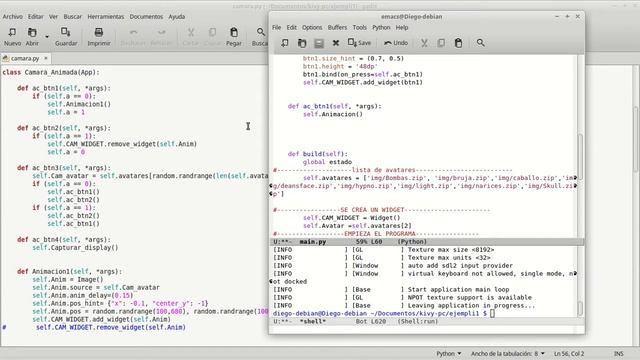Click 'def build(self):' line in emacs
The image size is (640, 360).
318,154
